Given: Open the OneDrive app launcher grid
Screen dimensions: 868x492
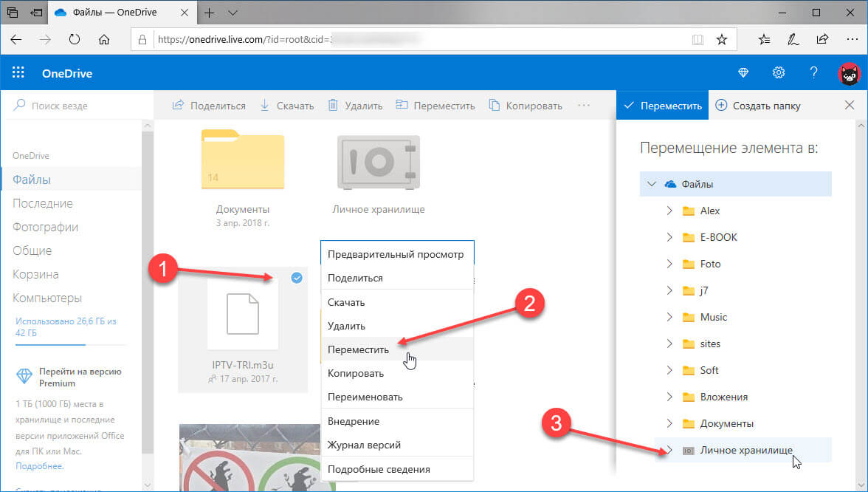Looking at the screenshot, I should coord(18,72).
